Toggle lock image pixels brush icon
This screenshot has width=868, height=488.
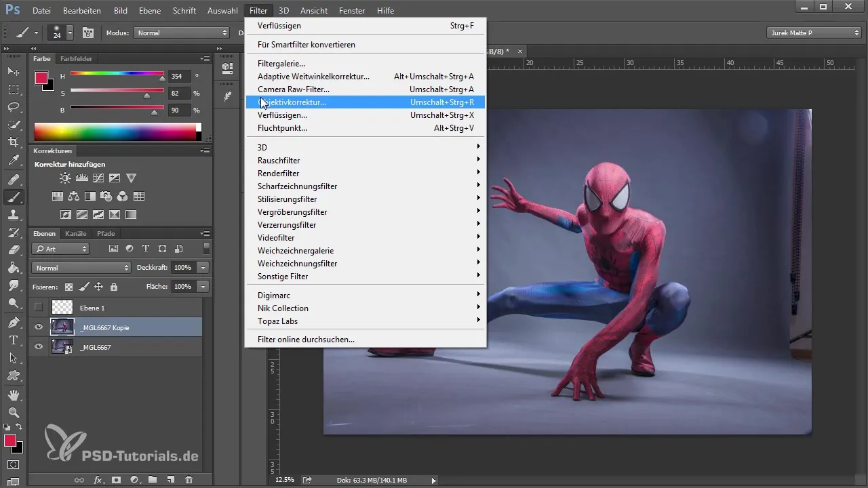pos(83,287)
